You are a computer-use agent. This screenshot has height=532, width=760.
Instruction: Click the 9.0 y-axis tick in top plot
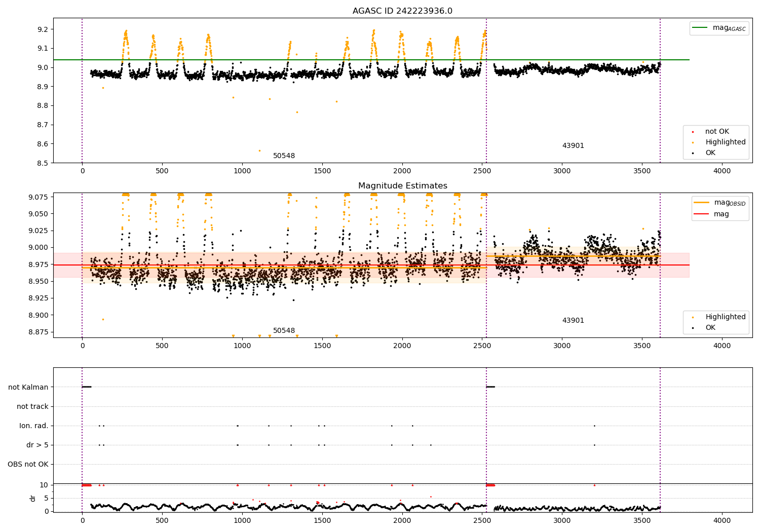click(x=43, y=67)
